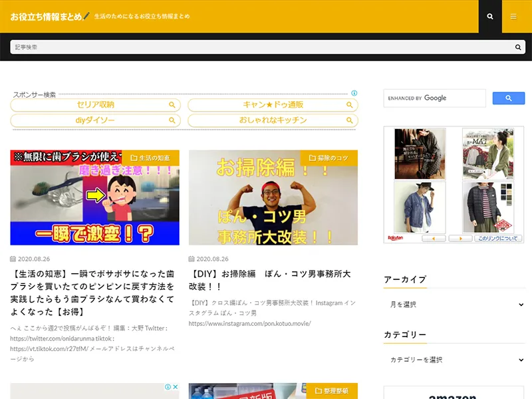Screen dimensions: 532x399
Task: Click the right arrow in Rakuten ad widget
Action: [x=460, y=238]
